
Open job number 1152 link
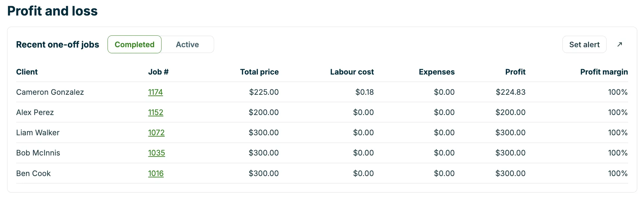pos(155,112)
